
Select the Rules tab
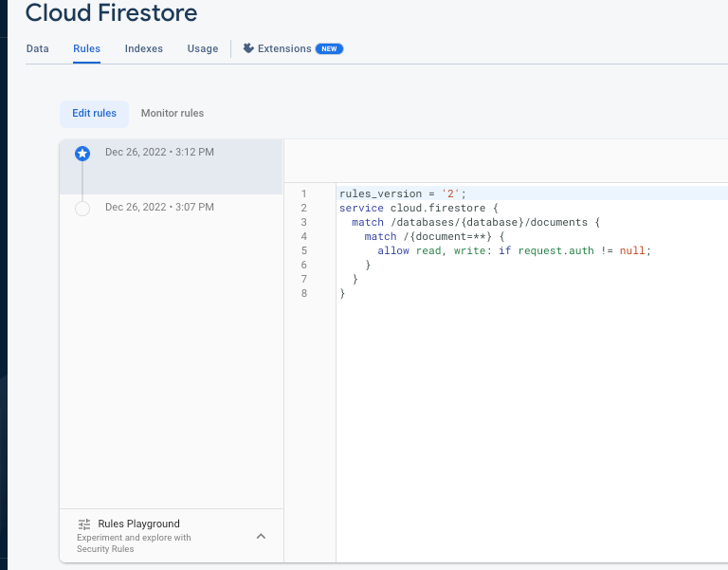pos(87,48)
